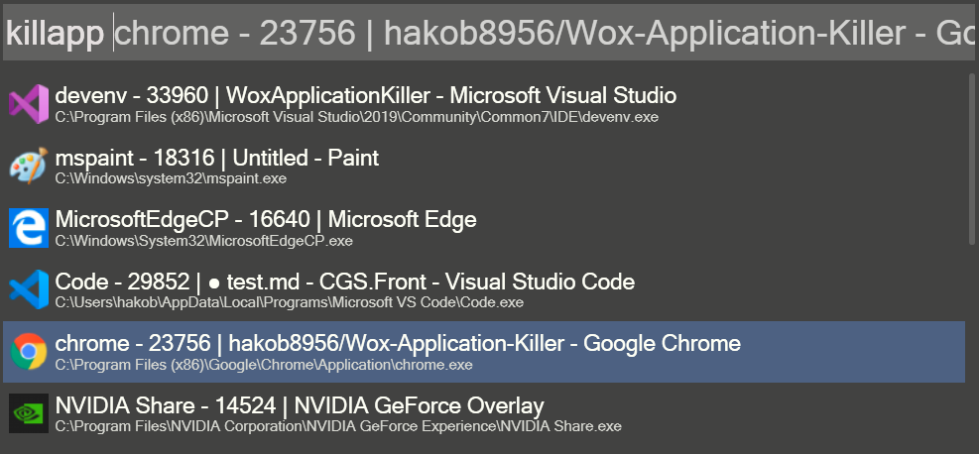Click the NVIDIA Share icon
The image size is (980, 454).
coord(29,412)
